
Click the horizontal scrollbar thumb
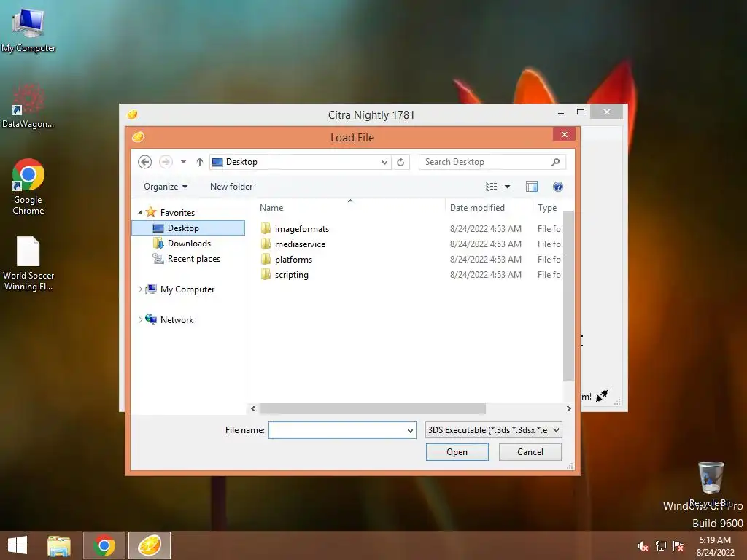pos(373,408)
